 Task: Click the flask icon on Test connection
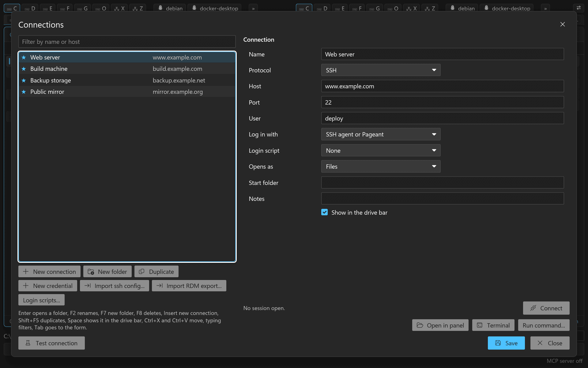(28, 343)
